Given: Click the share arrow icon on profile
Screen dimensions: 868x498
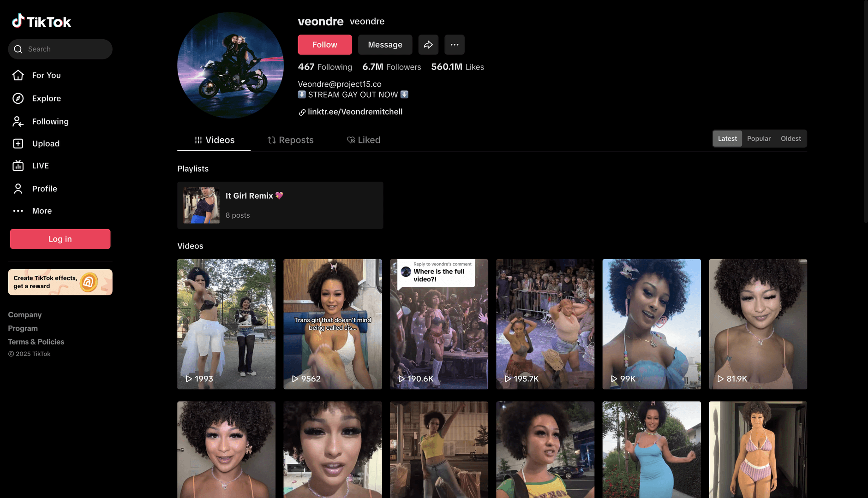Looking at the screenshot, I should pos(428,45).
